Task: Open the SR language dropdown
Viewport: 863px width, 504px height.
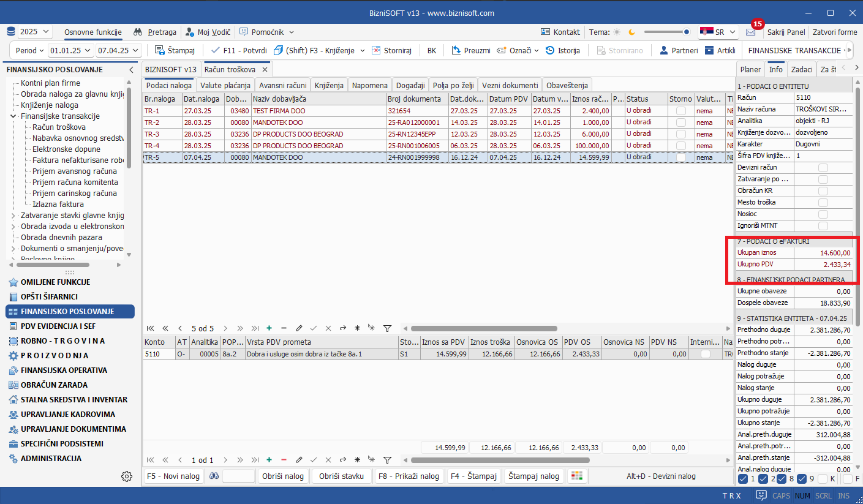Action: pyautogui.click(x=718, y=32)
